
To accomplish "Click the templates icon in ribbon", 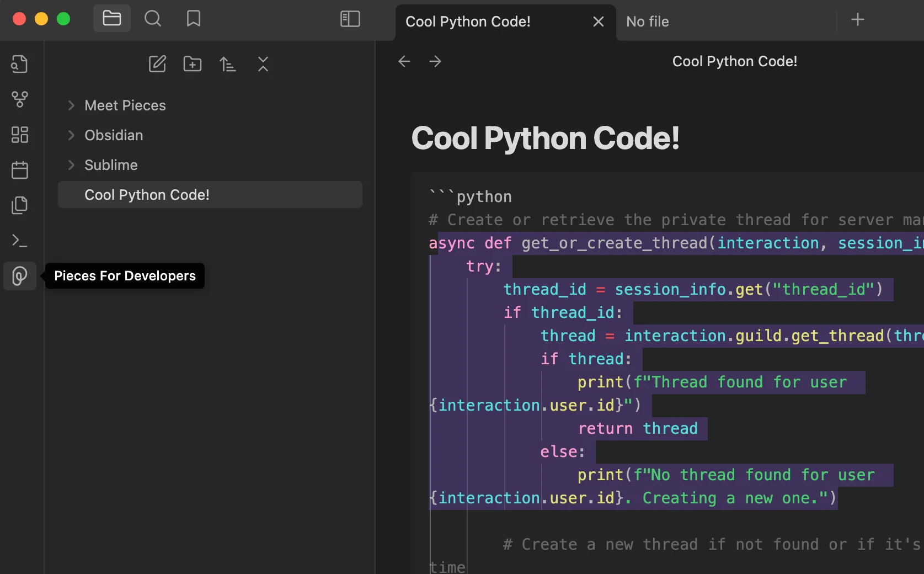I will click(20, 205).
